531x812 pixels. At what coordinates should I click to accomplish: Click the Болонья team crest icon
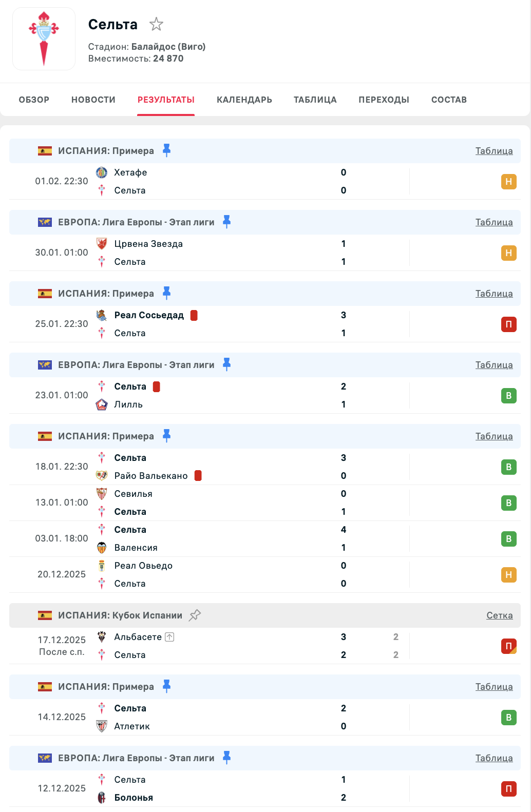[x=102, y=798]
